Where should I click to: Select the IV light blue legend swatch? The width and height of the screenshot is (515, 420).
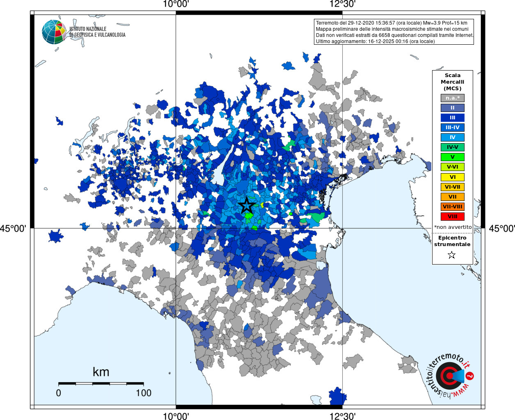[453, 137]
